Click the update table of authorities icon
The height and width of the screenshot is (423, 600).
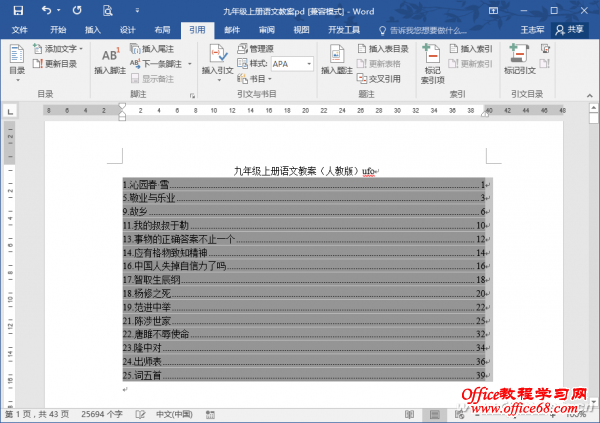tap(545, 64)
